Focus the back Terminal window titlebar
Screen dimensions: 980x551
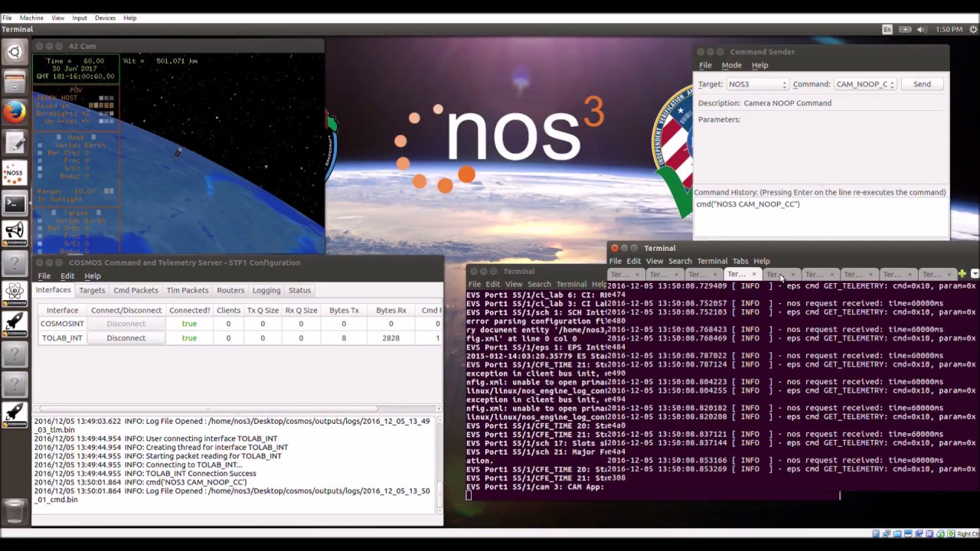point(536,271)
